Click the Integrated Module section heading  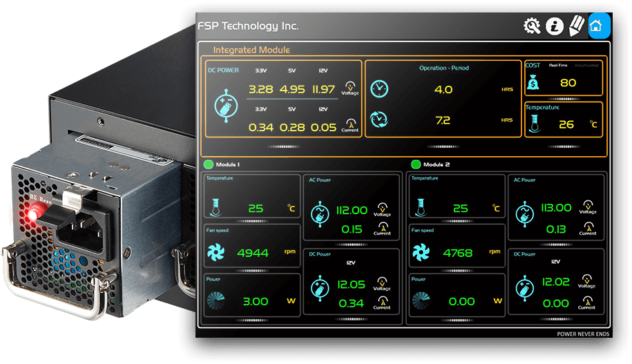(x=251, y=50)
